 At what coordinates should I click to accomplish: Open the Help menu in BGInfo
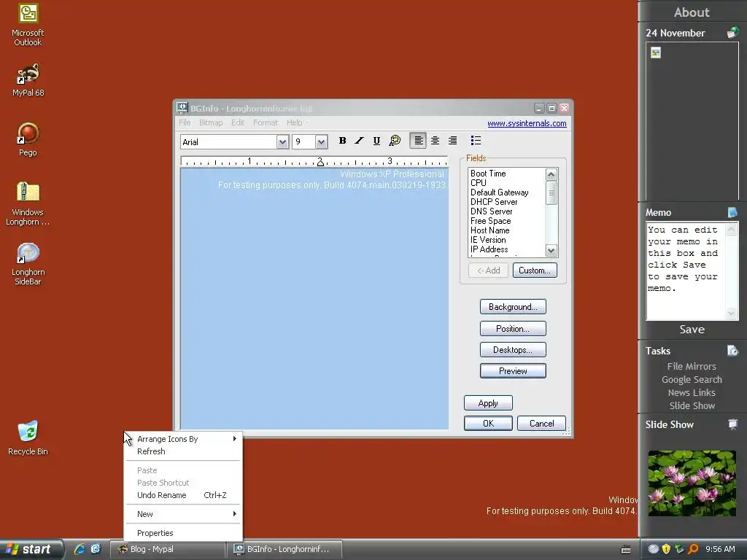(295, 122)
